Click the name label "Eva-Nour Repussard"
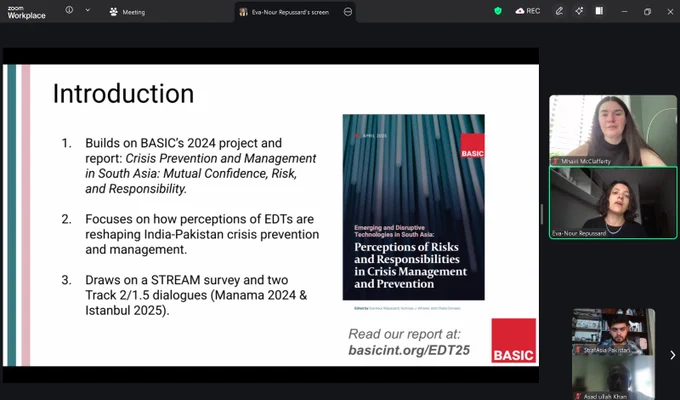The height and width of the screenshot is (400, 680). coord(579,233)
